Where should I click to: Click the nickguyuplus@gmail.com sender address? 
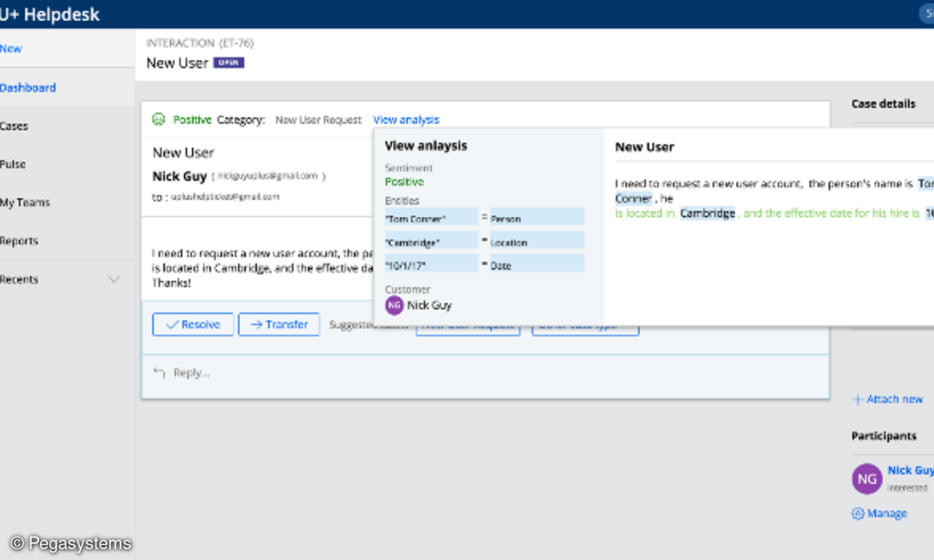point(268,176)
